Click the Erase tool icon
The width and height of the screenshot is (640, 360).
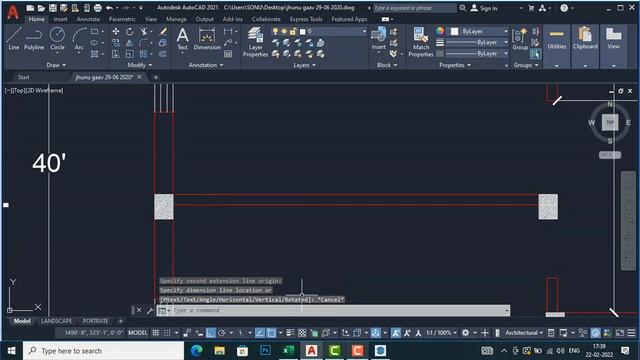[x=162, y=31]
